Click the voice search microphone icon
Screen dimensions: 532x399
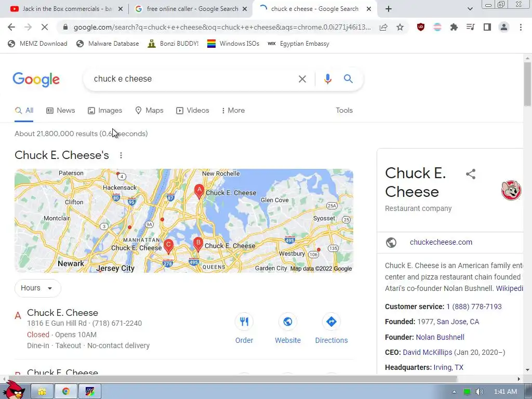[x=327, y=79]
